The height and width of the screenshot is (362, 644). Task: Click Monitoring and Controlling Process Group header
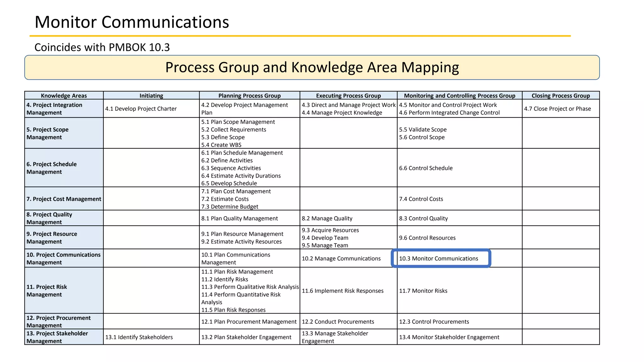coord(459,96)
